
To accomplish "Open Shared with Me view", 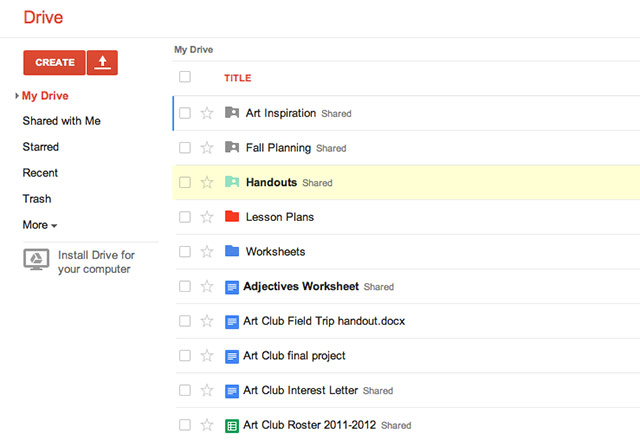I will point(61,121).
